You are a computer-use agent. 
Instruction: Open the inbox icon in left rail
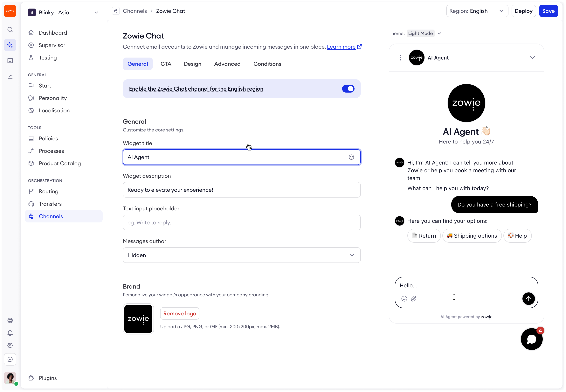[10, 61]
